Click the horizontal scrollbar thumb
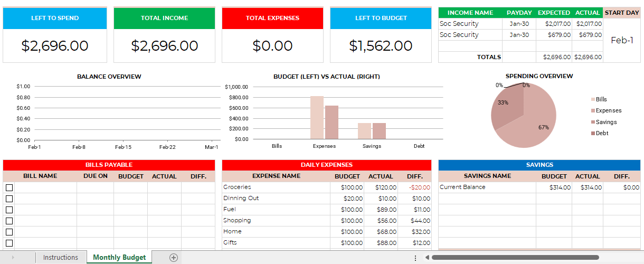The width and height of the screenshot is (644, 264). (x=516, y=258)
